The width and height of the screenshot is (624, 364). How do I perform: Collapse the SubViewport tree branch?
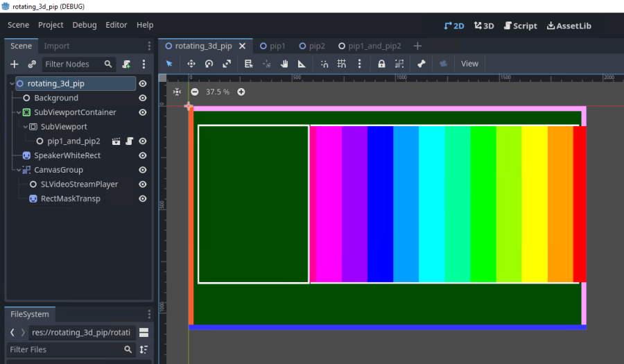click(x=25, y=126)
